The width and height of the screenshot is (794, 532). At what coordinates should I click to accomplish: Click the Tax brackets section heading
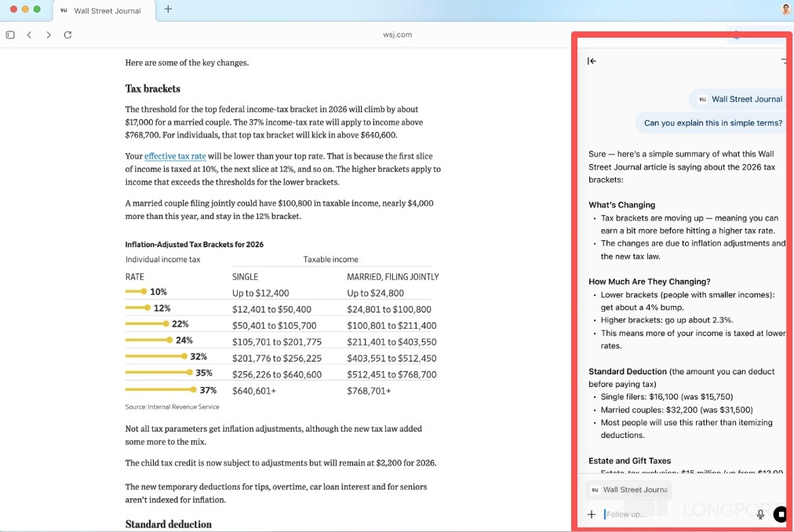tap(153, 89)
